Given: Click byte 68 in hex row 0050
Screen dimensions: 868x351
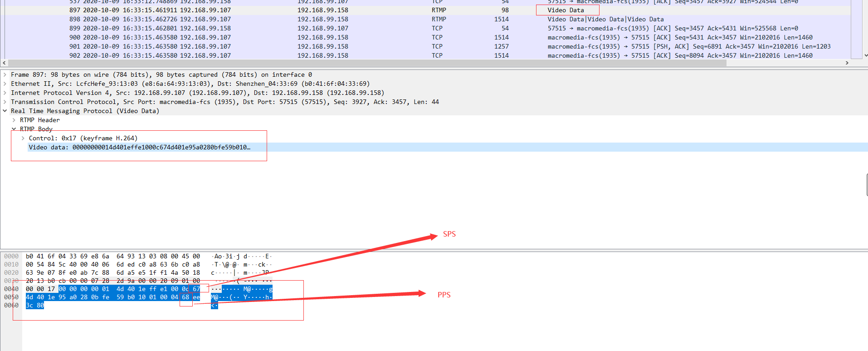Looking at the screenshot, I should 185,297.
